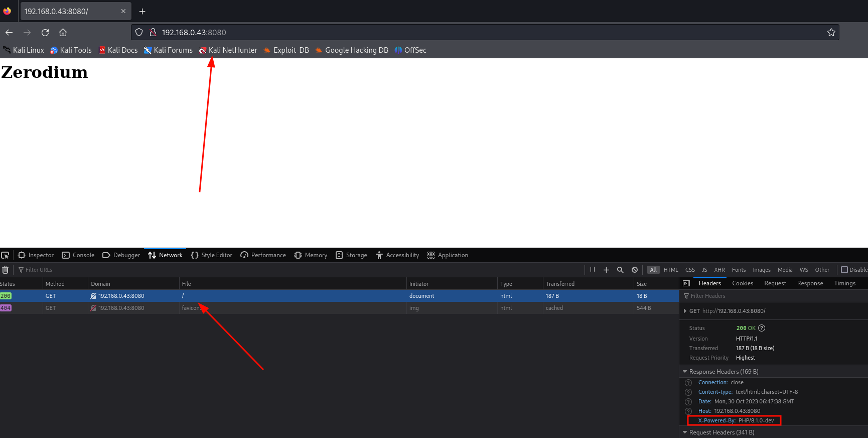Toggle the CSS request filter
The width and height of the screenshot is (868, 438).
(x=690, y=270)
